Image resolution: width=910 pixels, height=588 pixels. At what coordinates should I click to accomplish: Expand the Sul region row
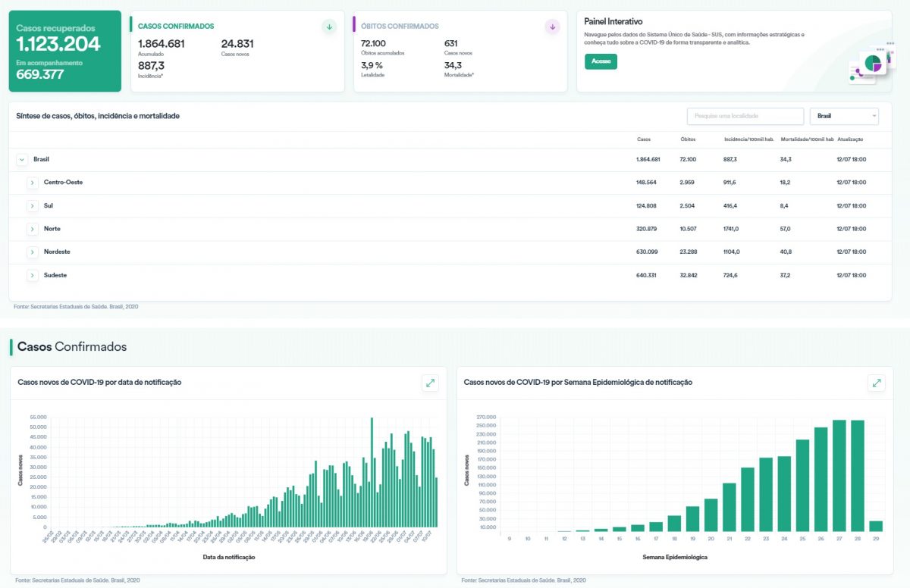(33, 206)
